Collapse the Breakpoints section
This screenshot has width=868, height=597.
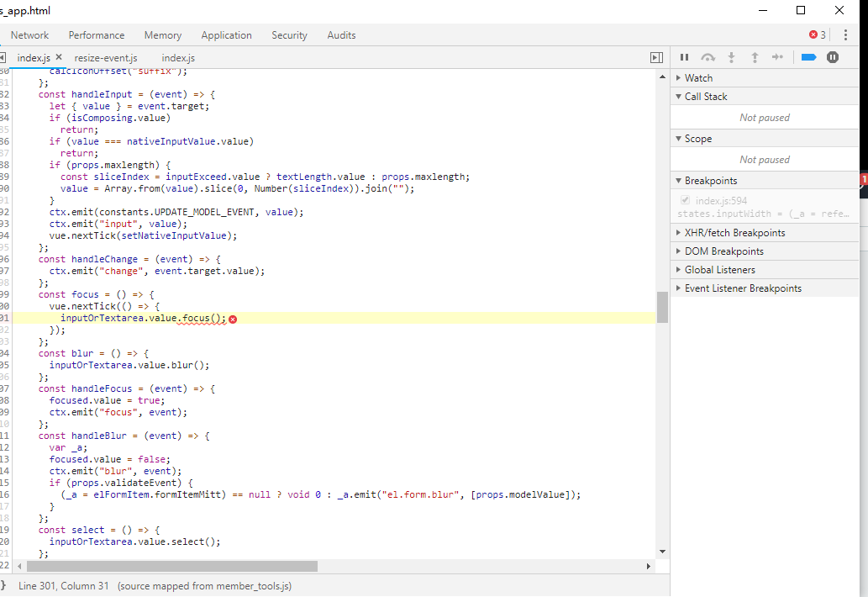click(764, 181)
